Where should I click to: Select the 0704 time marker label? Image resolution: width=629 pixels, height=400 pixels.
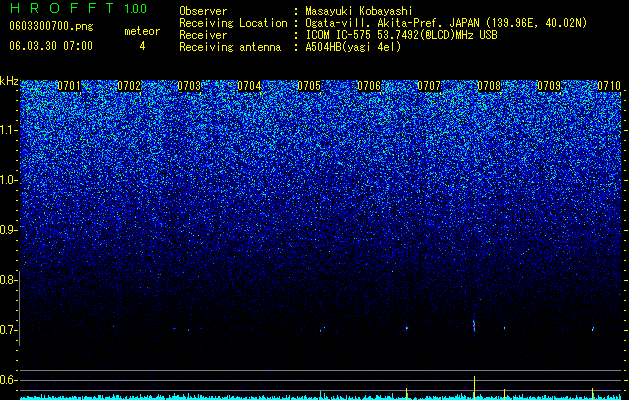pyautogui.click(x=249, y=86)
